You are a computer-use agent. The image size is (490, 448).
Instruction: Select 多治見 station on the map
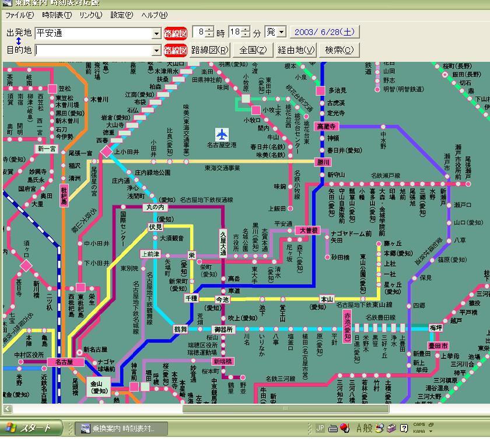pos(320,91)
